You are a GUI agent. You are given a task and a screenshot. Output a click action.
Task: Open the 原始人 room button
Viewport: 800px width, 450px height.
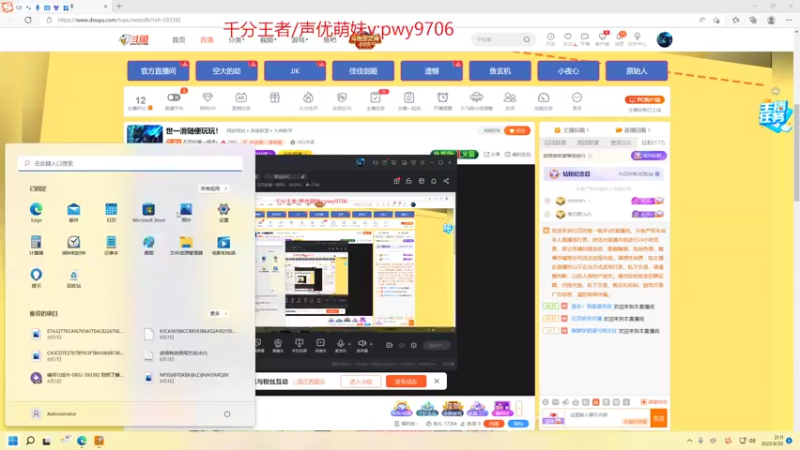637,71
